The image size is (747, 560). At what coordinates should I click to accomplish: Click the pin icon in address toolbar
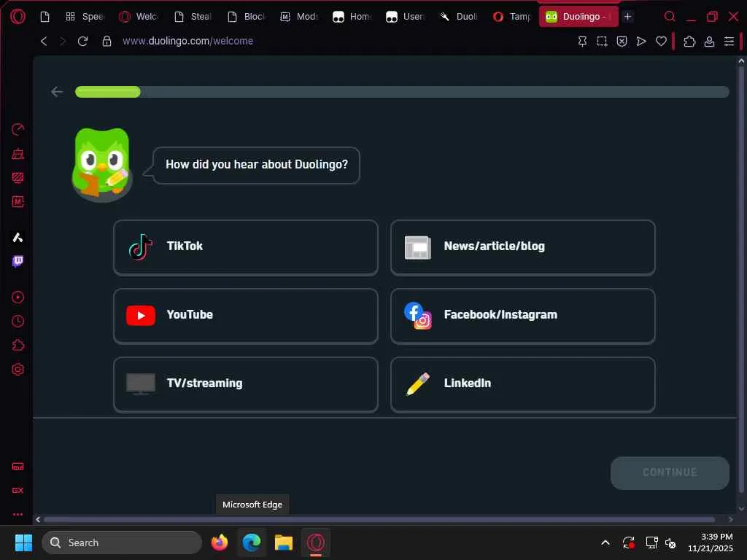(582, 42)
